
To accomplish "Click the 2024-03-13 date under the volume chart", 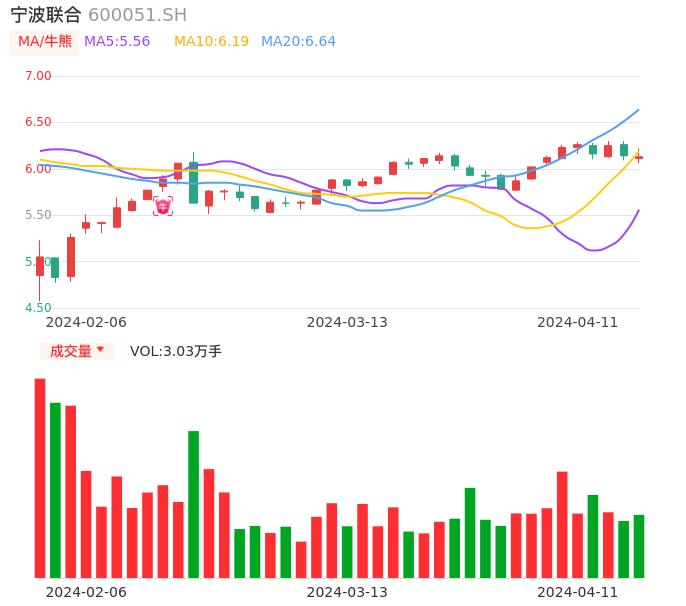I will (347, 592).
